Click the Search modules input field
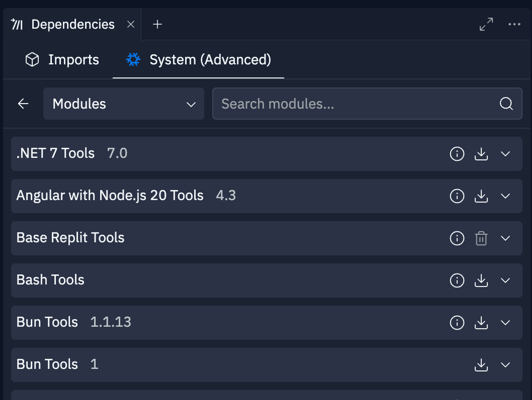The height and width of the screenshot is (400, 532). pyautogui.click(x=367, y=104)
